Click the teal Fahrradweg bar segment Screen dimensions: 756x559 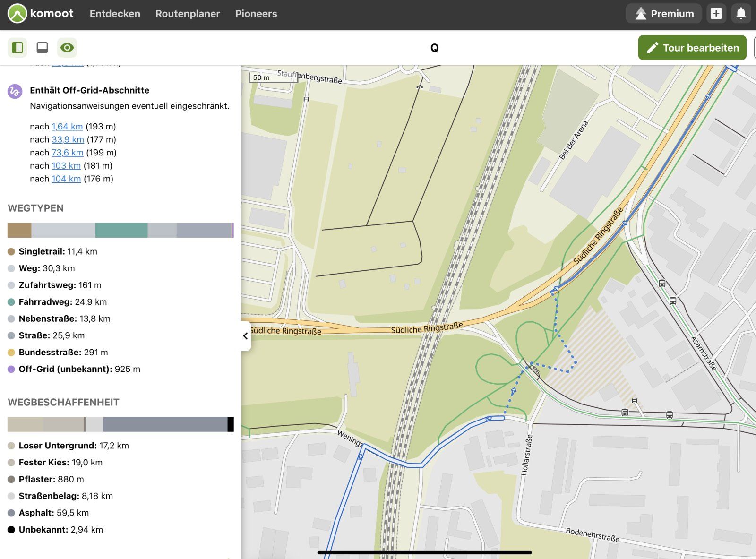pyautogui.click(x=121, y=230)
